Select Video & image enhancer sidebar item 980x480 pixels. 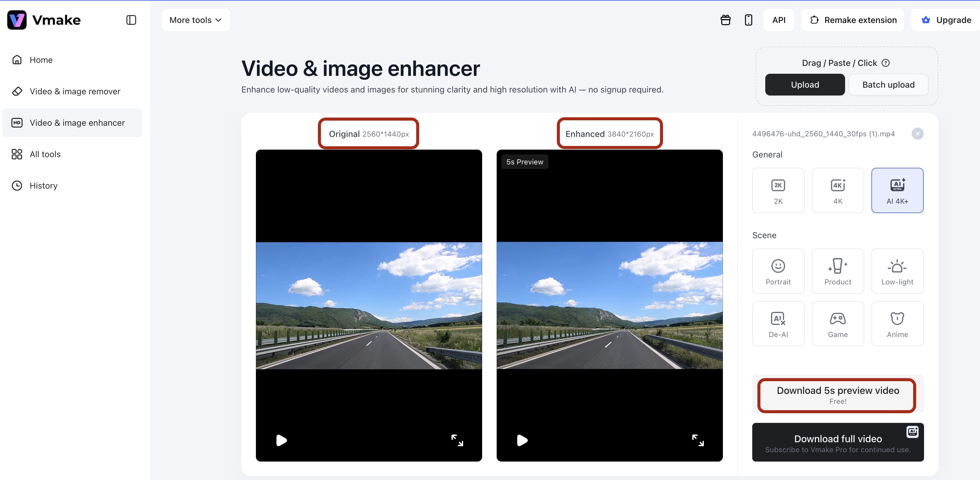pyautogui.click(x=72, y=123)
